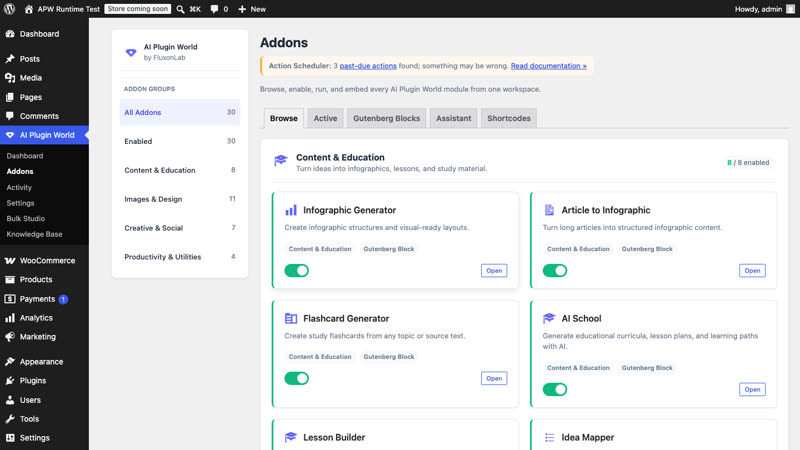Click the Gutenberg Block tag on Flashcard Generator
This screenshot has width=800, height=450.
point(389,357)
